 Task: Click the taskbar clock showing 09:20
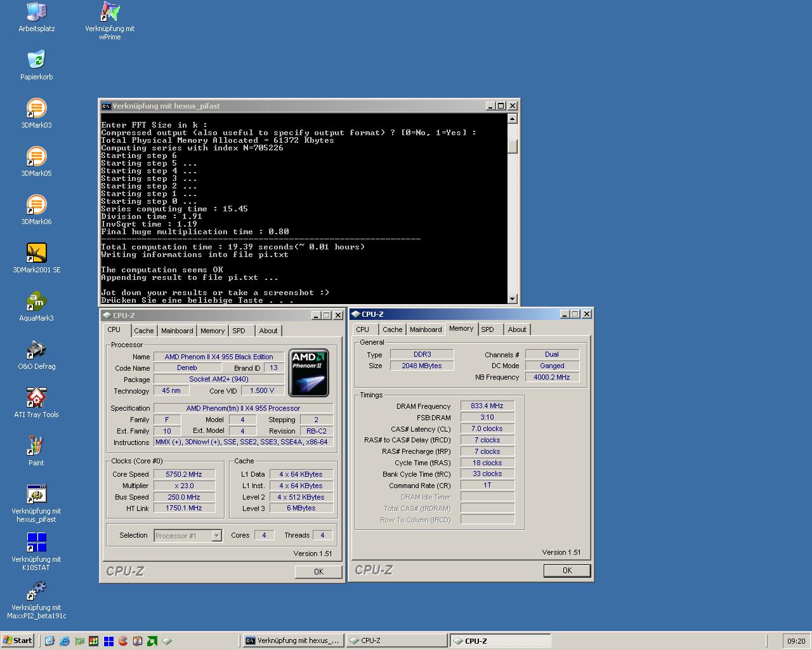click(x=796, y=641)
